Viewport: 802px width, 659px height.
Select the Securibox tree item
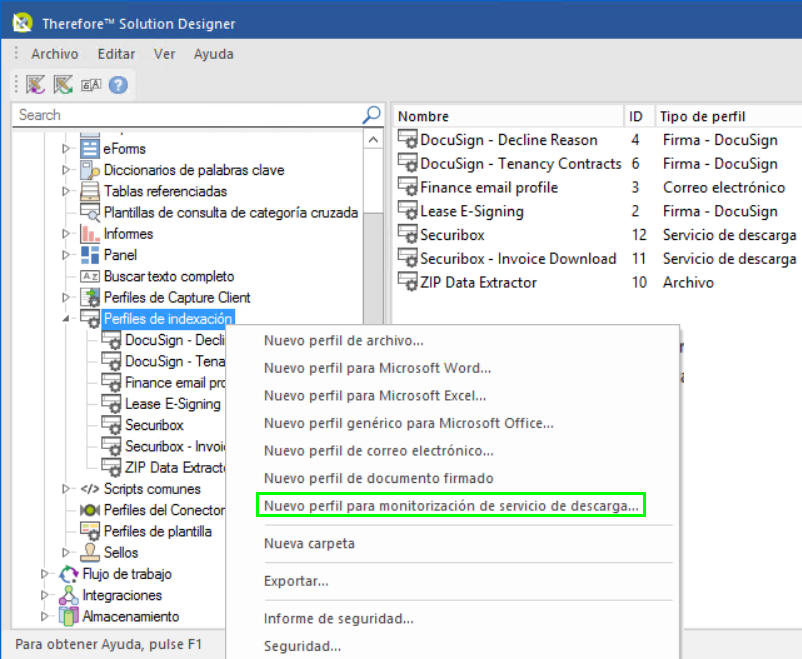[154, 425]
